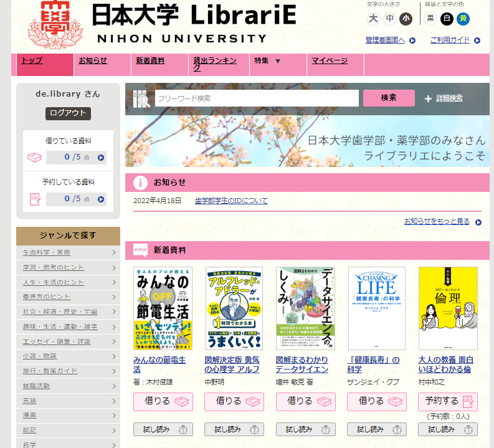
Task: Open notice 歯学部学生のIDについて
Action: click(x=231, y=201)
